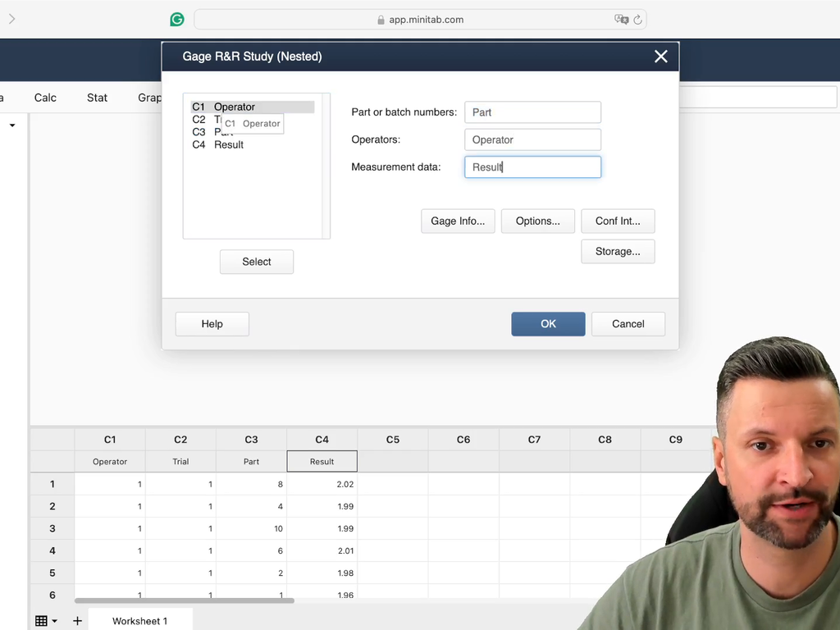This screenshot has height=630, width=840.
Task: Select C4 Result in the column list
Action: [x=253, y=144]
